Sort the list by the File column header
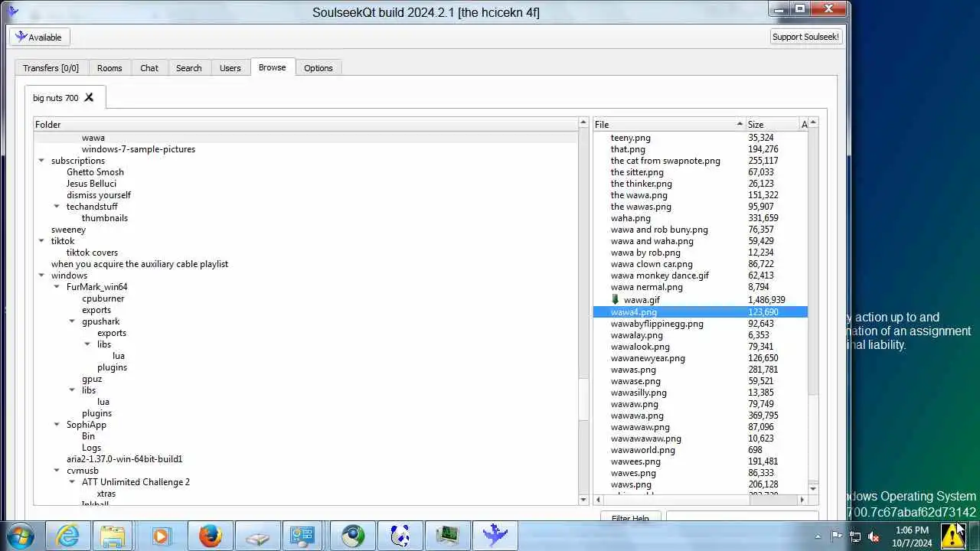 pyautogui.click(x=669, y=124)
